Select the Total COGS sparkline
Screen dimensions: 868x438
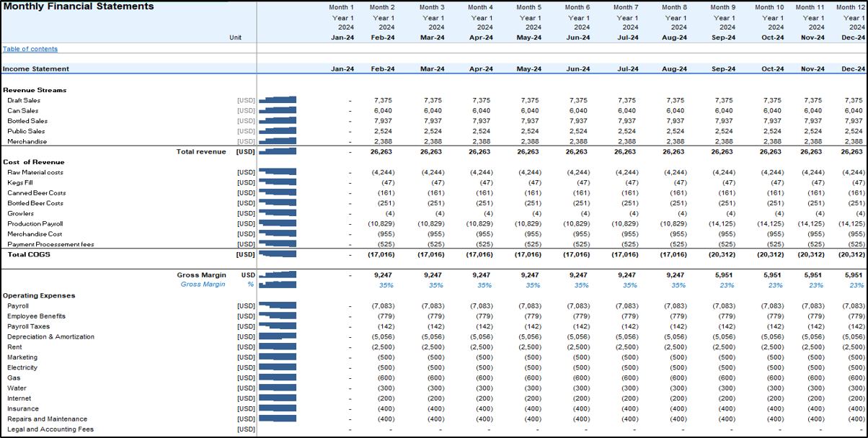tap(278, 254)
